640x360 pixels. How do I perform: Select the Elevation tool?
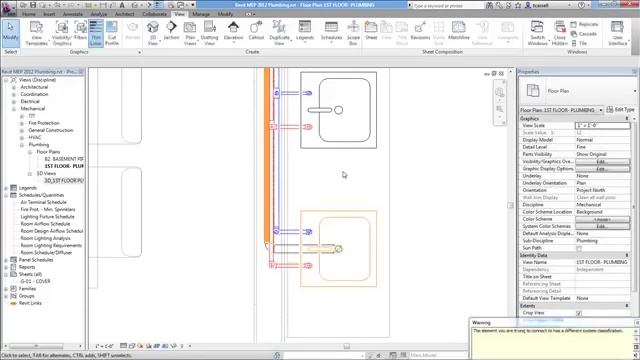point(233,32)
